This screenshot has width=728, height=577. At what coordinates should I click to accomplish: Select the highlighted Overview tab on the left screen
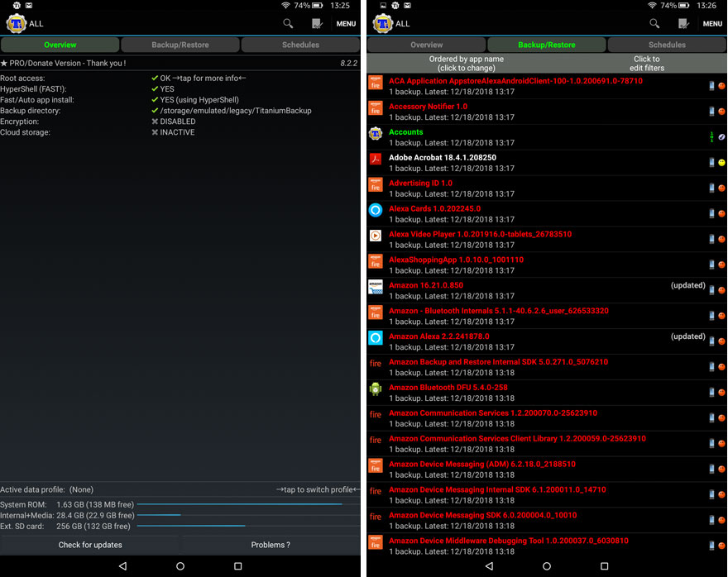(x=60, y=45)
